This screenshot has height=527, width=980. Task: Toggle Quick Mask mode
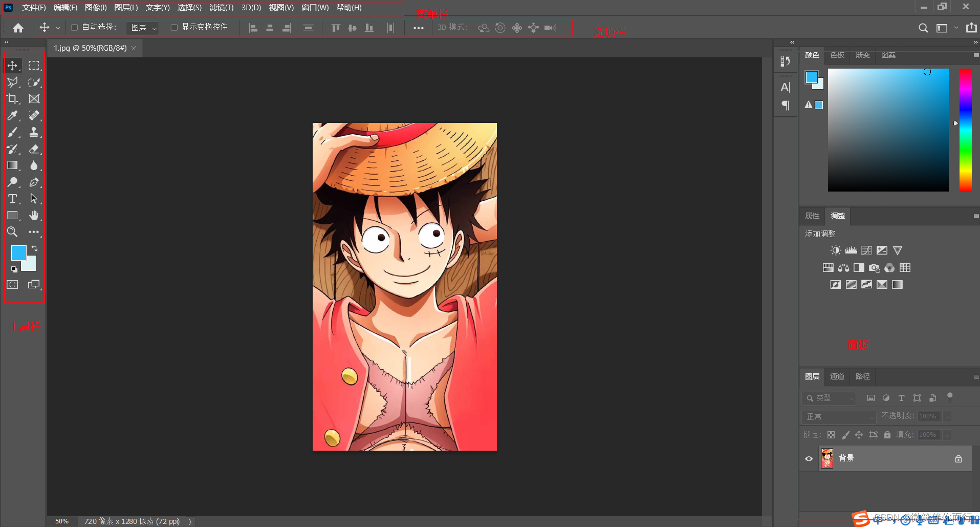coord(13,284)
